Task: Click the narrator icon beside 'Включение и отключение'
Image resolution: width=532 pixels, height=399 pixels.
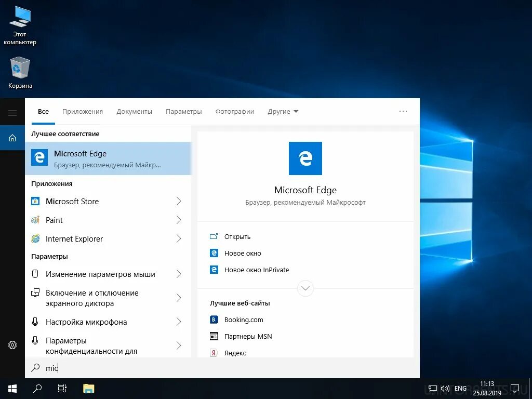Action: pos(35,292)
